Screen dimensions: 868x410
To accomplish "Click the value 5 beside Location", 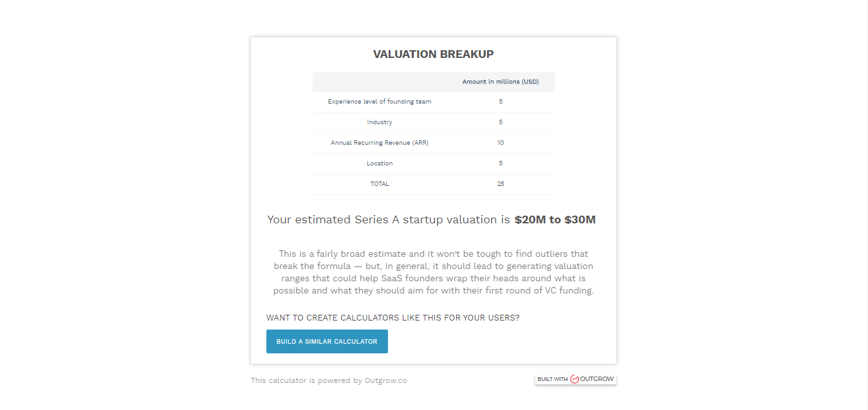I will [x=501, y=163].
